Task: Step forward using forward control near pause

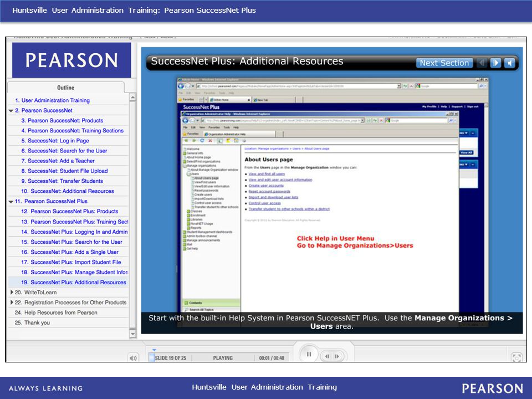Action: [337, 356]
